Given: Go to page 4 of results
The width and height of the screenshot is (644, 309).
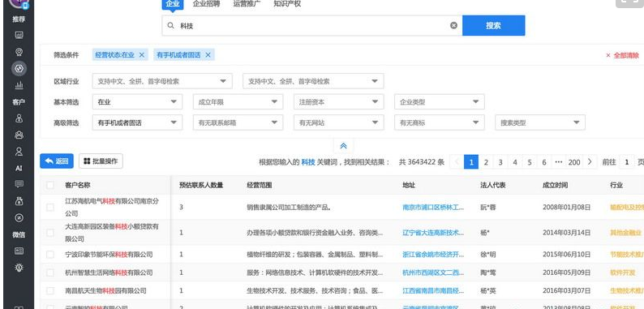Looking at the screenshot, I should 514,162.
